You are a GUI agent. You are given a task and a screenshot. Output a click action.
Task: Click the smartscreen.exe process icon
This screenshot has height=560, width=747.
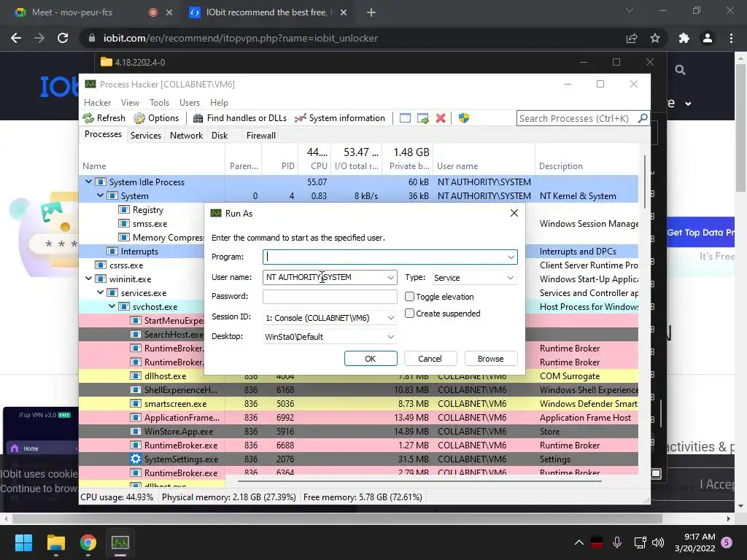(x=136, y=404)
